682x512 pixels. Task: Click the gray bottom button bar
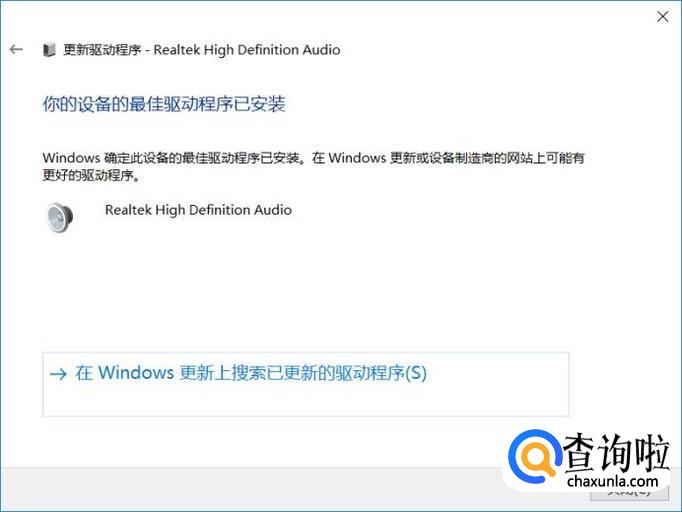[252, 487]
